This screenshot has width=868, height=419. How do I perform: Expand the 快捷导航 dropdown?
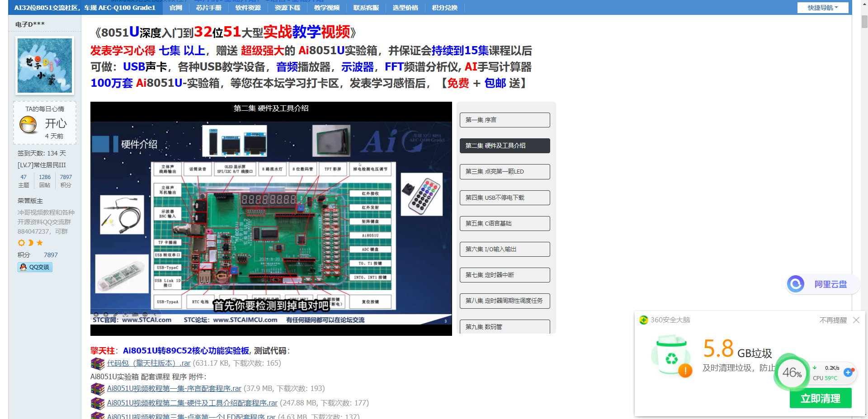point(823,8)
